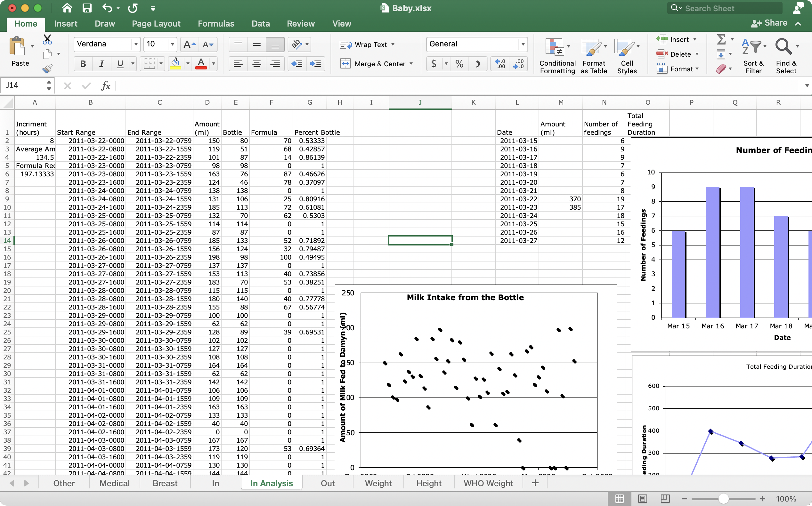The width and height of the screenshot is (812, 506).
Task: Open the Merge & Center dropdown arrow
Action: click(x=411, y=64)
